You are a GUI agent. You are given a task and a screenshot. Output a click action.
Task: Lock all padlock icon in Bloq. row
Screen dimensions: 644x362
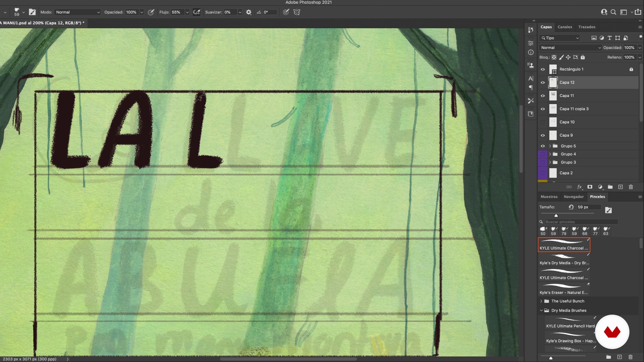tap(583, 57)
